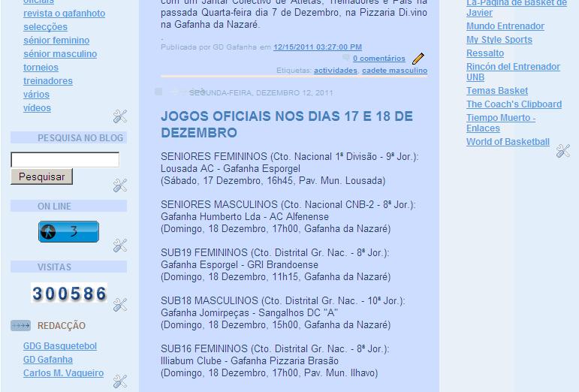579x392 pixels.
Task: Focus the blog search text field
Action: point(65,159)
